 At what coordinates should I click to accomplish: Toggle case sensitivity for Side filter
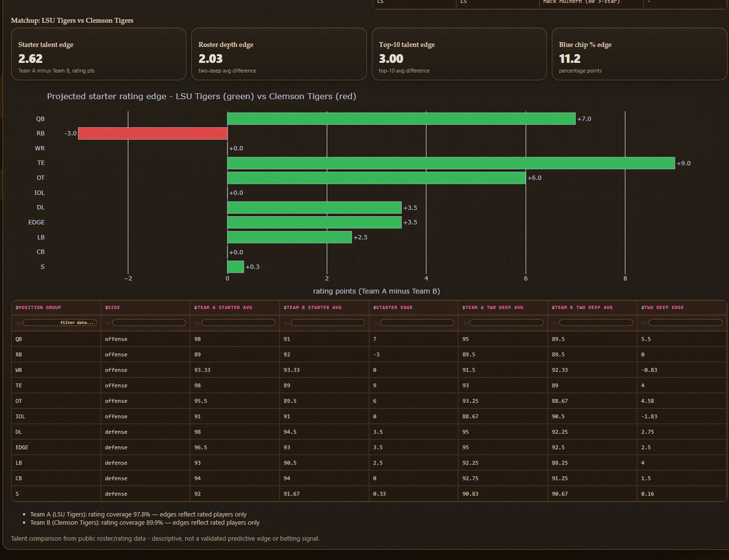click(108, 323)
